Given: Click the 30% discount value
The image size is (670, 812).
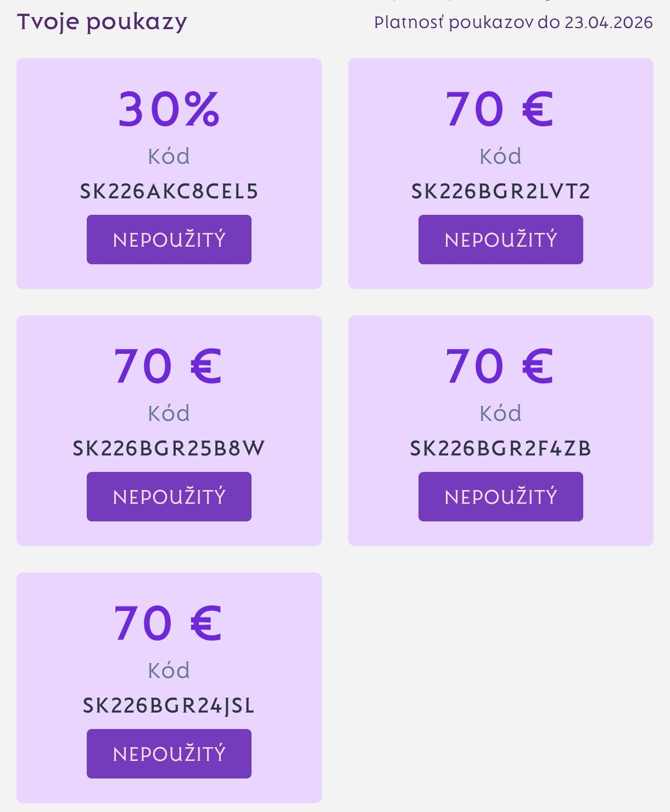Looking at the screenshot, I should tap(169, 109).
